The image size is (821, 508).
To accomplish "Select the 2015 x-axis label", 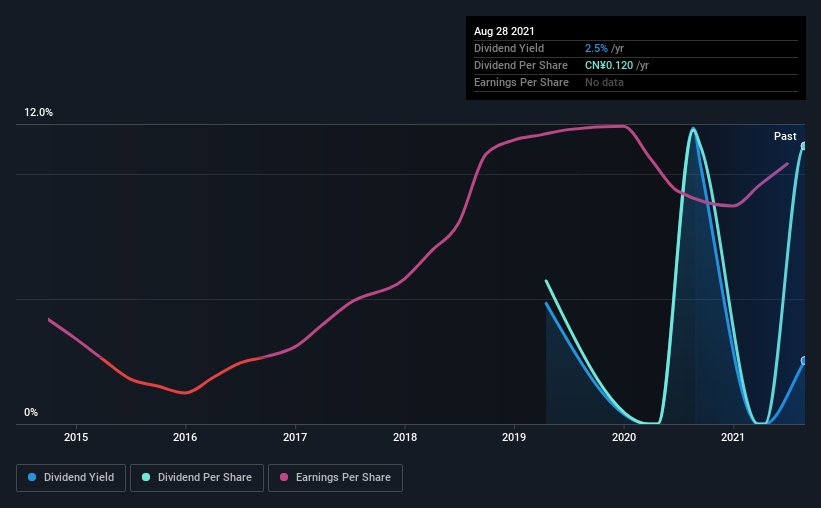I will pyautogui.click(x=76, y=437).
